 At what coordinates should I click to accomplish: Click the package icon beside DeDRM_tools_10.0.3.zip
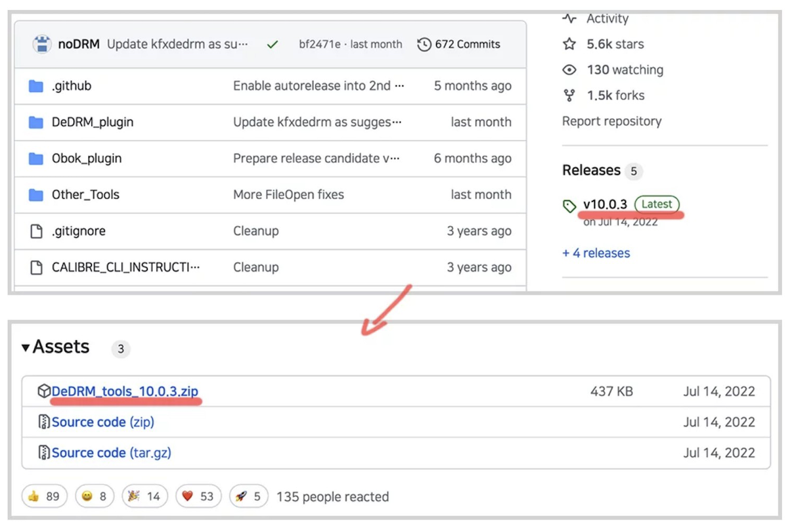click(x=44, y=391)
